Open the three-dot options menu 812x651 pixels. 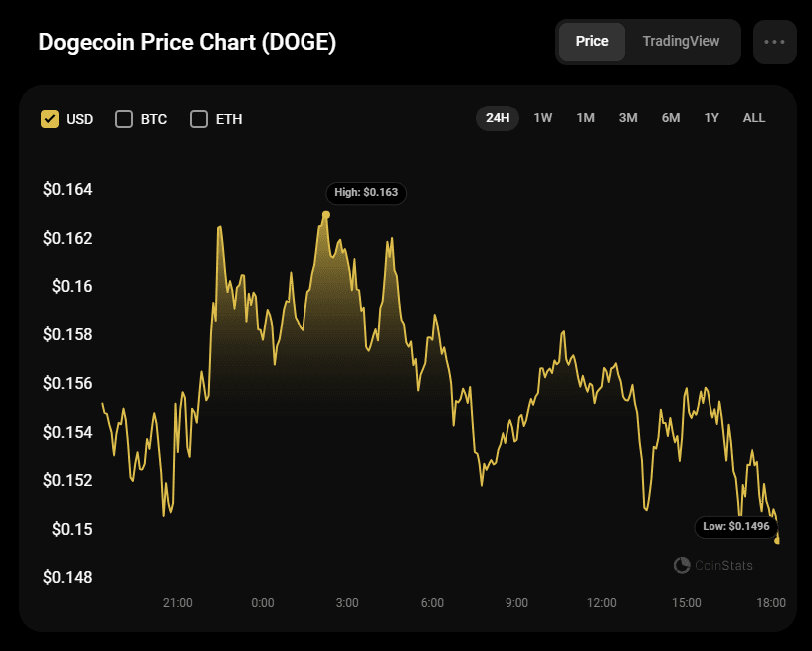[774, 42]
